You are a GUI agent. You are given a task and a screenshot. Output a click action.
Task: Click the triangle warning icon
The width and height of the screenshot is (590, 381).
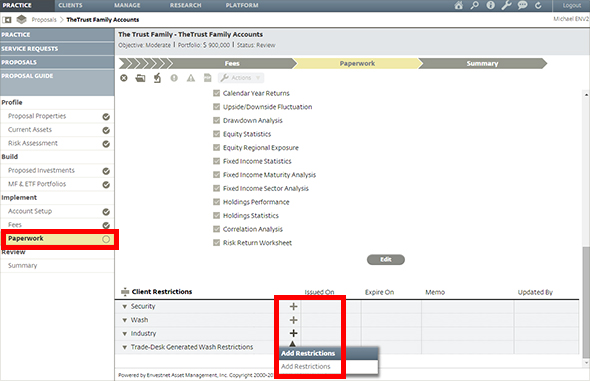point(191,78)
